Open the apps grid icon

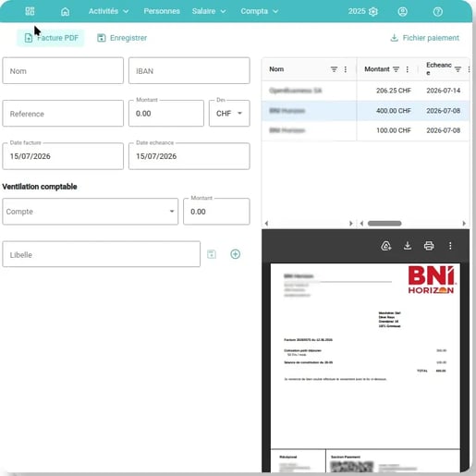pos(30,11)
